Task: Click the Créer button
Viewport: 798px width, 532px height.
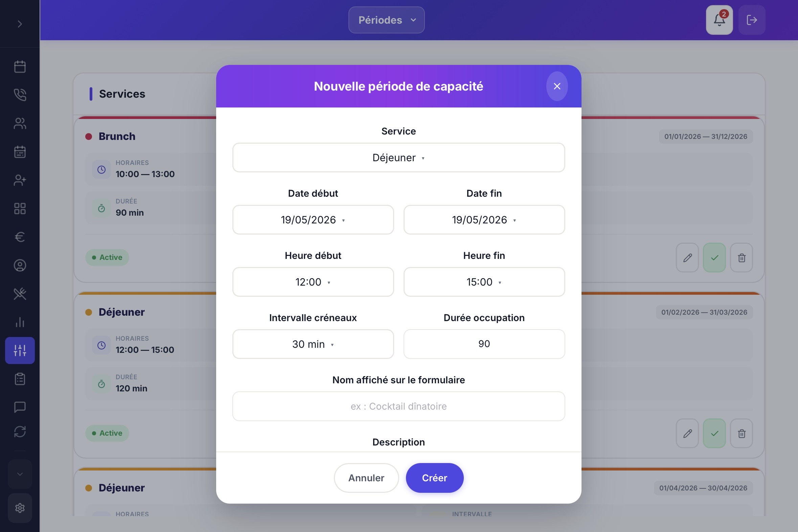Action: pos(435,478)
